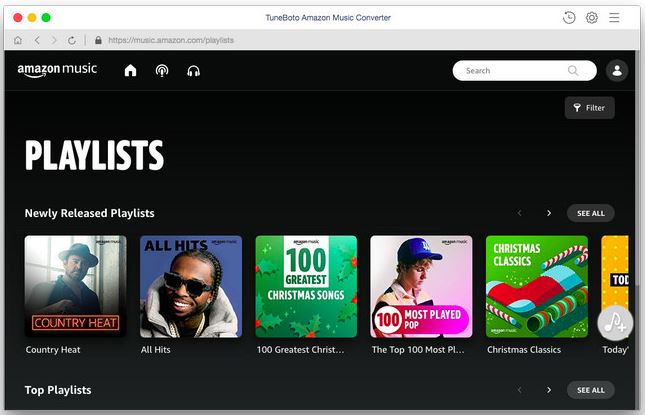Image resolution: width=645 pixels, height=415 pixels.
Task: Open the Filter button
Action: [589, 108]
